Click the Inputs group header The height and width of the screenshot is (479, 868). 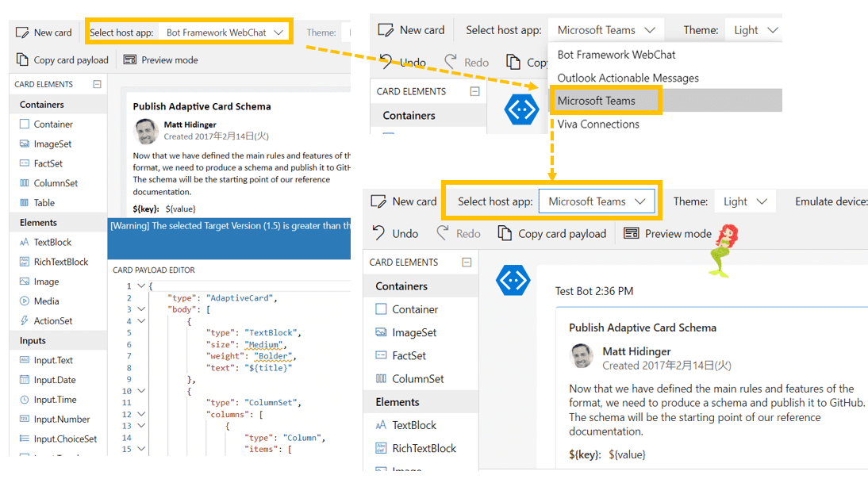(x=58, y=340)
